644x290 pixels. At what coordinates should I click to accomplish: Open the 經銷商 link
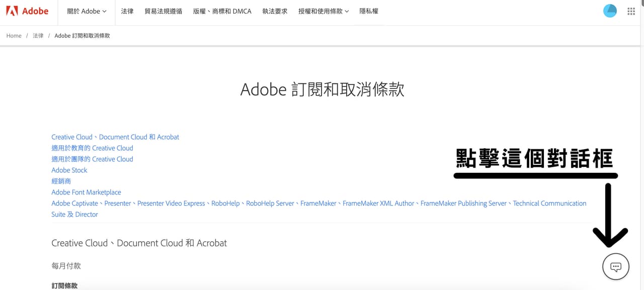coord(61,181)
